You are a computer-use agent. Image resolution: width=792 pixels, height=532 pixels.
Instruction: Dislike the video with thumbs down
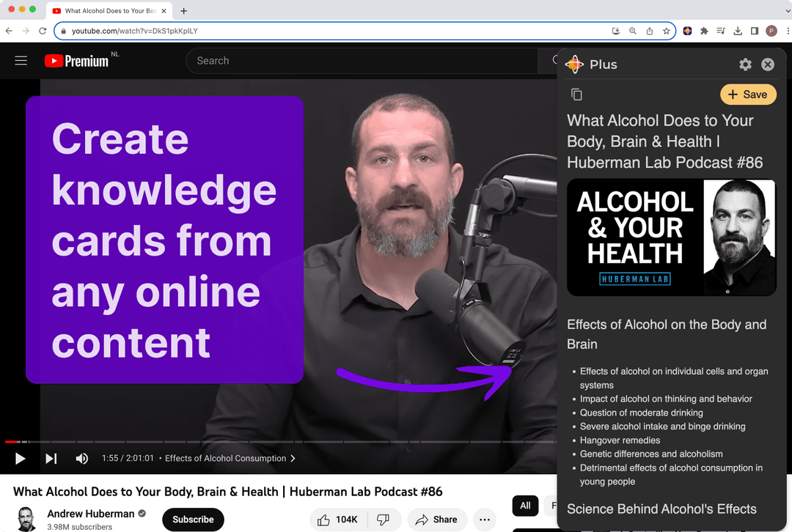coord(383,520)
